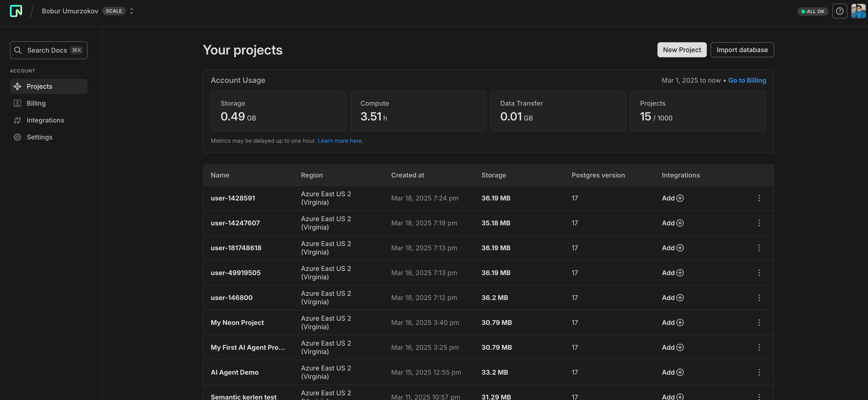868x400 pixels.
Task: Open project user-14247607
Action: (235, 223)
